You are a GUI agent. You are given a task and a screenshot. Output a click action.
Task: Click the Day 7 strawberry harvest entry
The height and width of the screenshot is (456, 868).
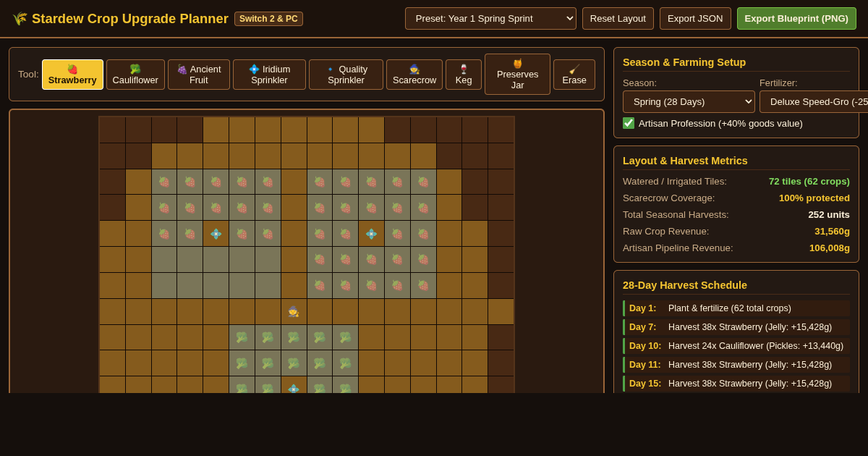tap(736, 327)
